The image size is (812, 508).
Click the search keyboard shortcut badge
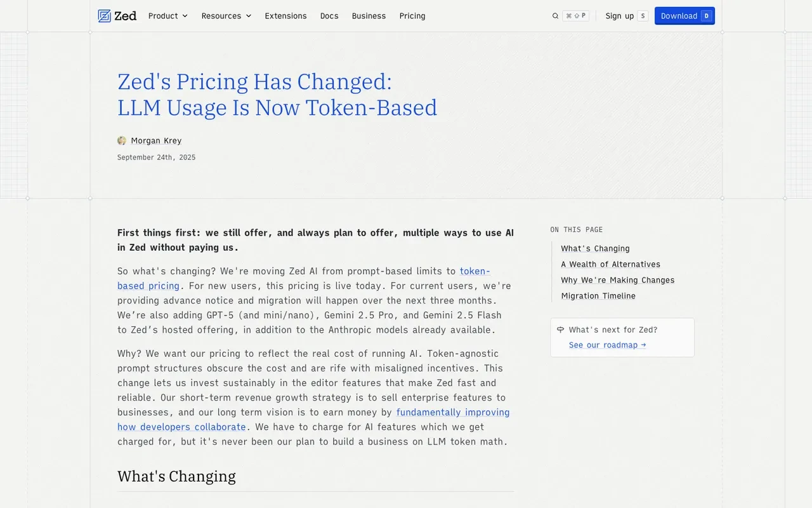(575, 16)
